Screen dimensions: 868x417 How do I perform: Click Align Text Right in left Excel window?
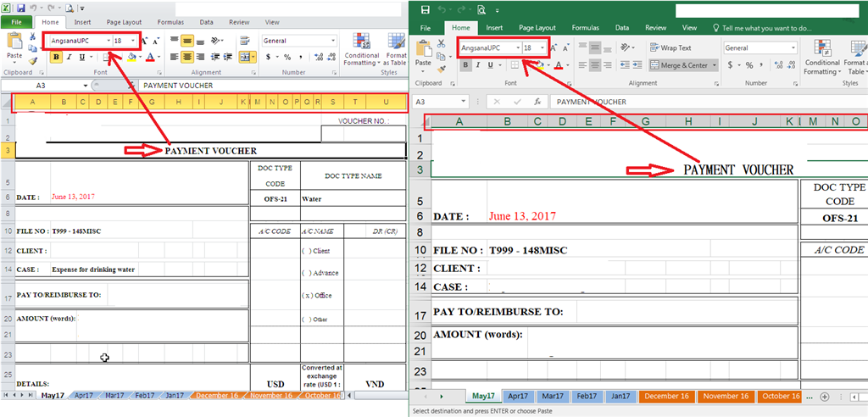[200, 57]
